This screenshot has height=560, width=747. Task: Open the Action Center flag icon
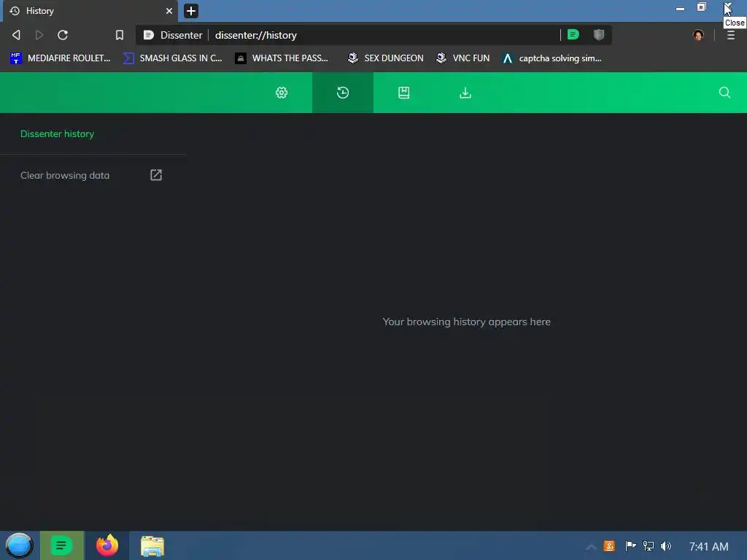pyautogui.click(x=630, y=546)
